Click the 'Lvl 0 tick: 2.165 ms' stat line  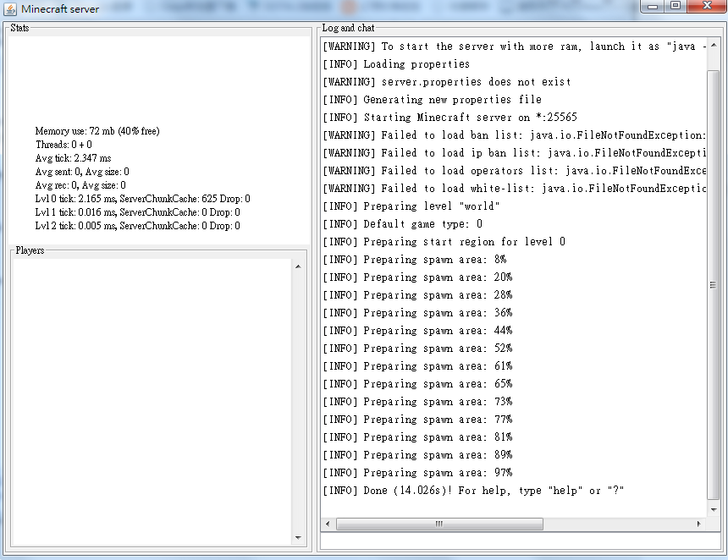[142, 199]
